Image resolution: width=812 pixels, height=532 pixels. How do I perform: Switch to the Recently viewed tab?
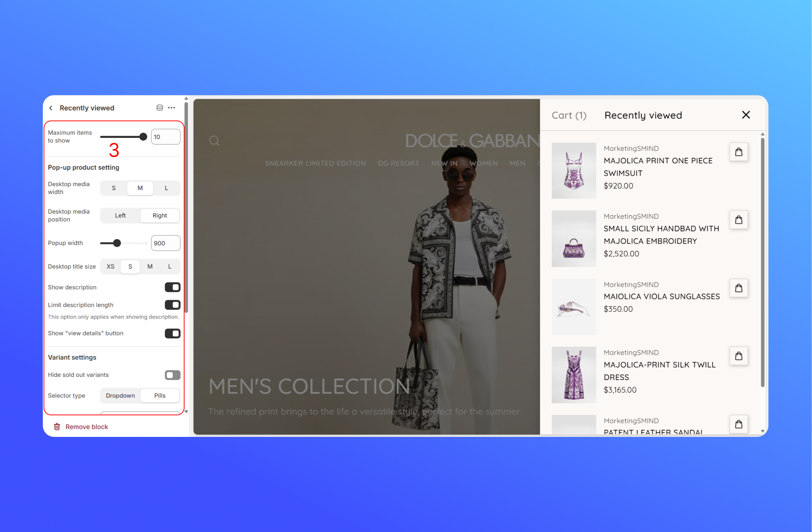643,115
